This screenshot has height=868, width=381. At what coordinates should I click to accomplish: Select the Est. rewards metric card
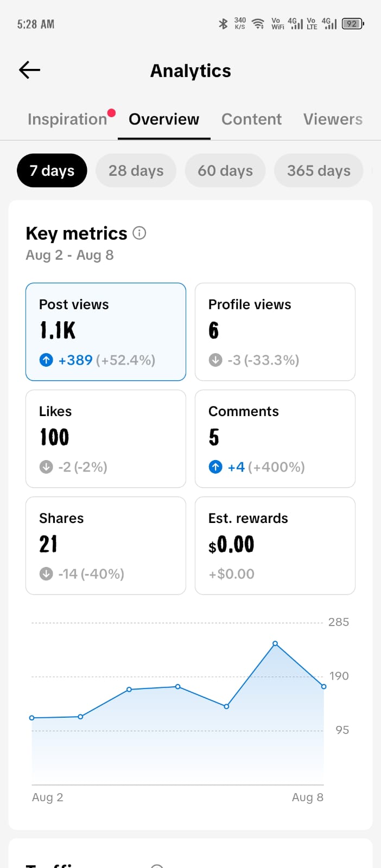coord(275,545)
